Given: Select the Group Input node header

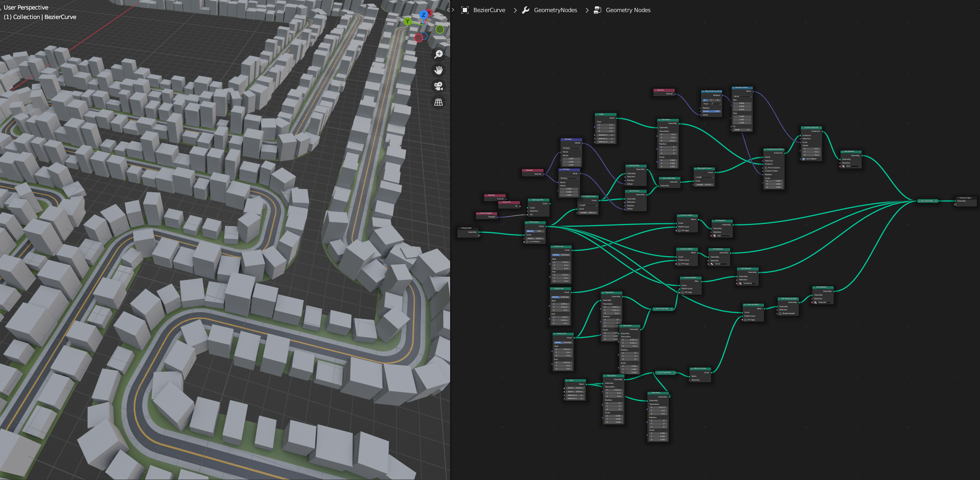Looking at the screenshot, I should pyautogui.click(x=468, y=228).
